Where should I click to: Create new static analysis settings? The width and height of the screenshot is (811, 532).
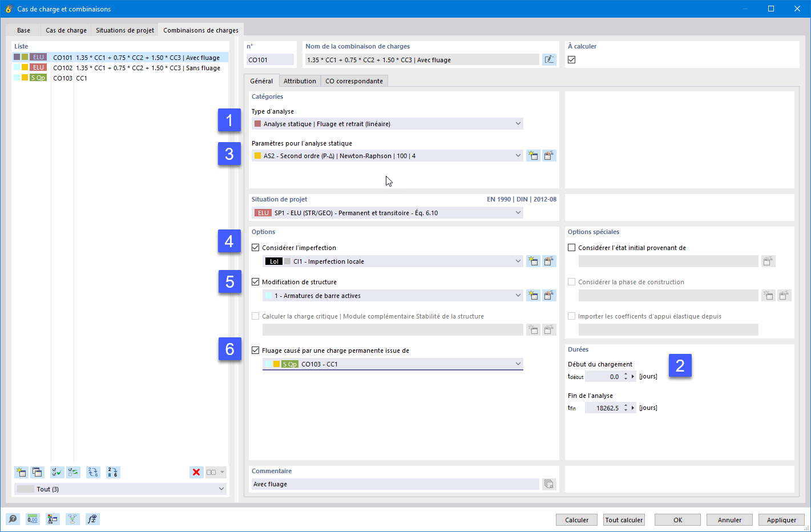[x=533, y=156]
